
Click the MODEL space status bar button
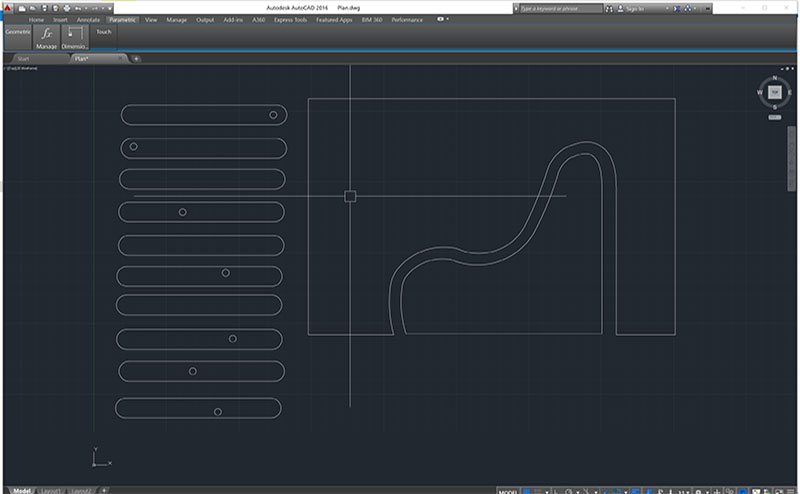click(508, 491)
